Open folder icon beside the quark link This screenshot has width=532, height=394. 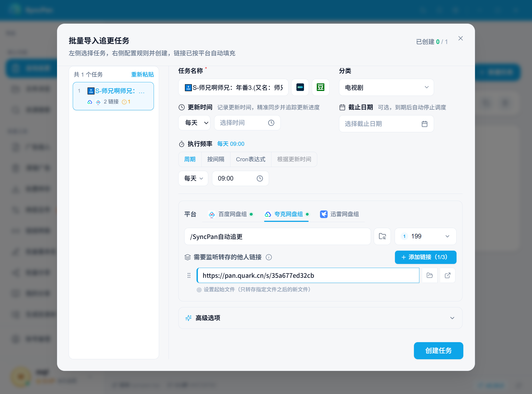[430, 275]
